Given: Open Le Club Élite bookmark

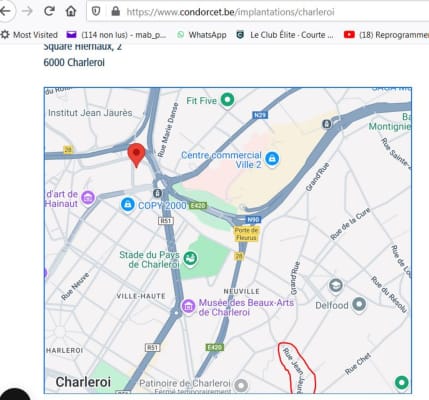Looking at the screenshot, I should tap(285, 35).
